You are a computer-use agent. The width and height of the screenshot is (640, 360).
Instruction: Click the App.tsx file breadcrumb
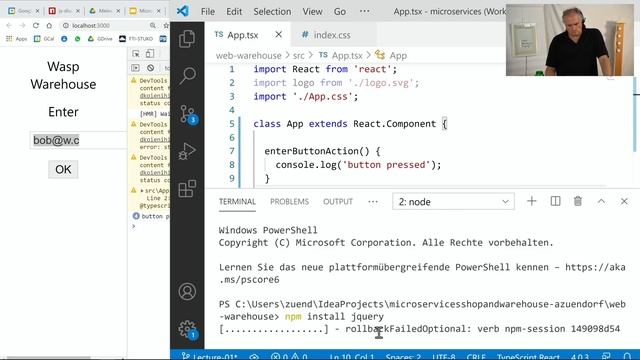point(341,56)
